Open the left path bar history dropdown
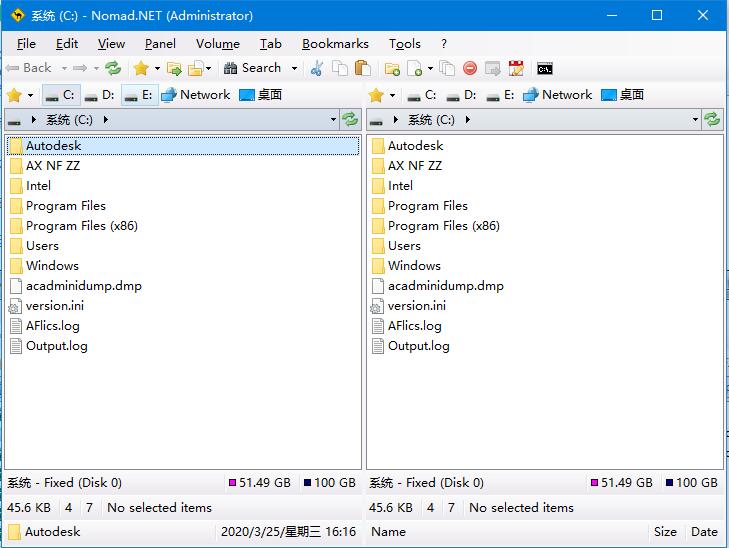729x548 pixels. (333, 120)
